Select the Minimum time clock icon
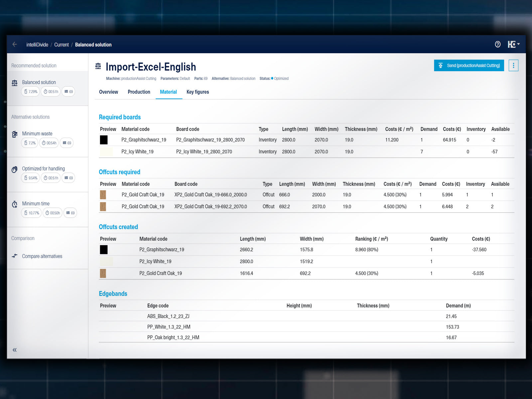The width and height of the screenshot is (532, 399). point(15,204)
